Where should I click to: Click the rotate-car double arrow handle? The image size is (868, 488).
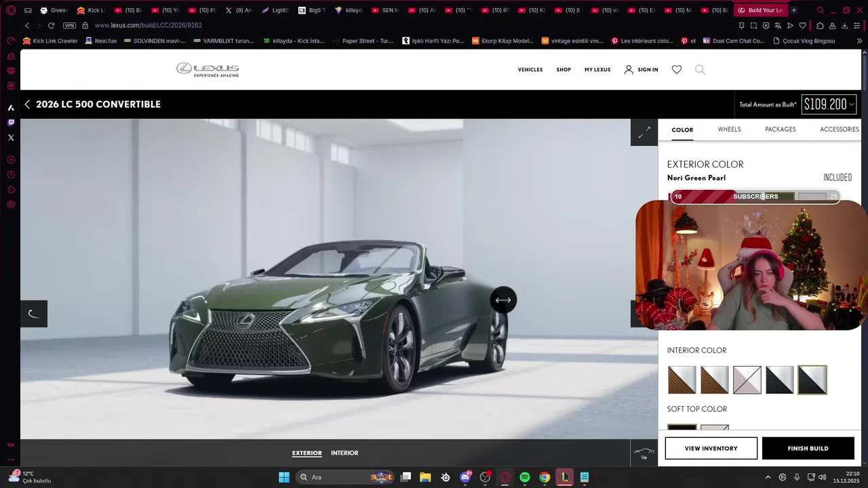tap(503, 300)
